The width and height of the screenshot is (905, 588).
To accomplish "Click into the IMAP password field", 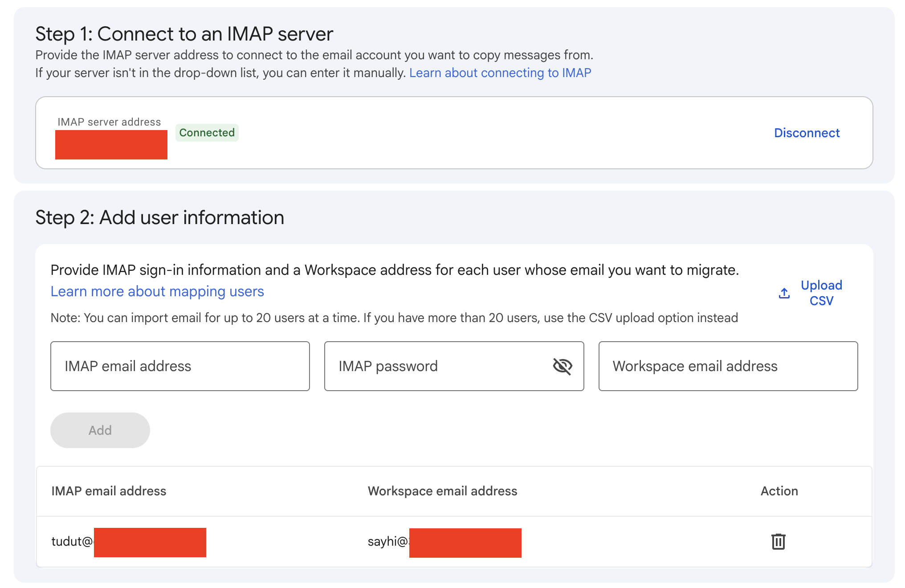I will tap(436, 366).
